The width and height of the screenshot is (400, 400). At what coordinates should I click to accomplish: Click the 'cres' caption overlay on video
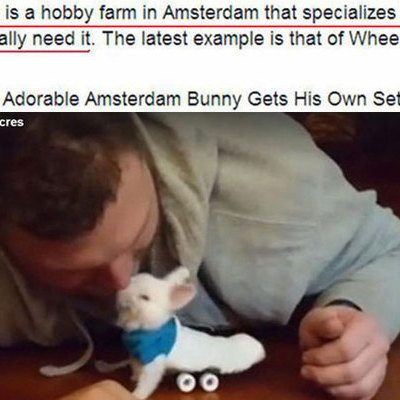[12, 122]
